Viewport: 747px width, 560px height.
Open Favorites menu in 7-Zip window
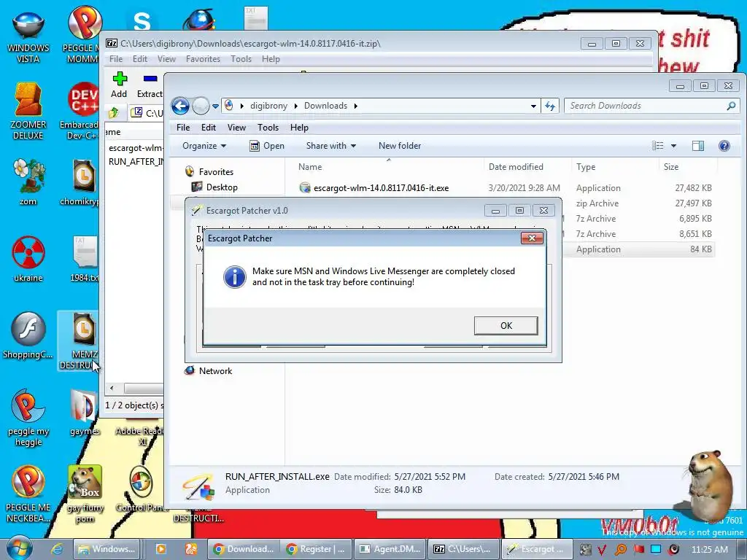click(203, 59)
